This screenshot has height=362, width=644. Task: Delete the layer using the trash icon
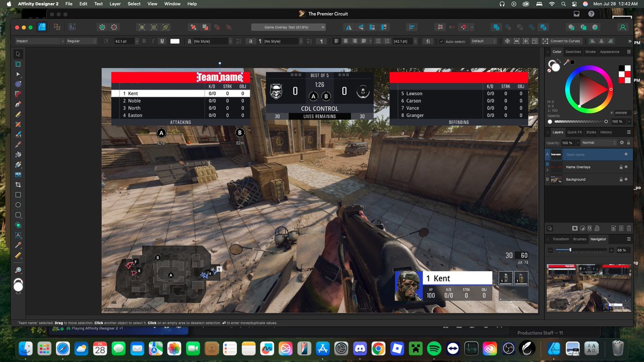click(628, 228)
